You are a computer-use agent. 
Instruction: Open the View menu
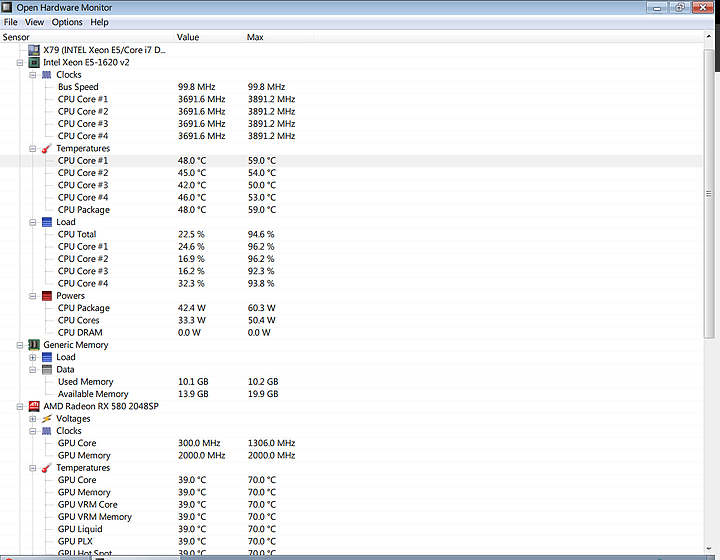click(34, 22)
